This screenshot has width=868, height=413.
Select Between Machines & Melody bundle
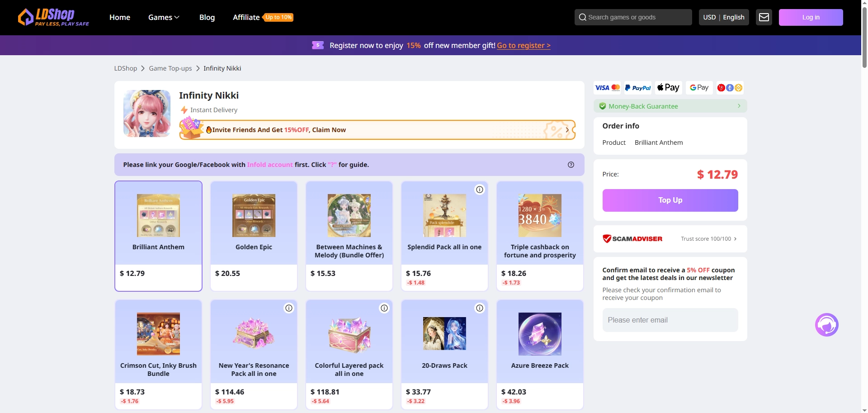click(x=349, y=236)
